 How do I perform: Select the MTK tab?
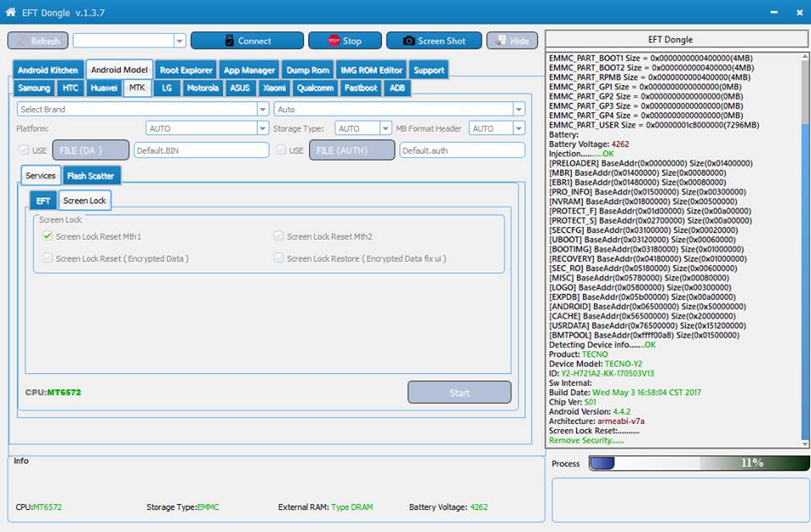pyautogui.click(x=137, y=88)
